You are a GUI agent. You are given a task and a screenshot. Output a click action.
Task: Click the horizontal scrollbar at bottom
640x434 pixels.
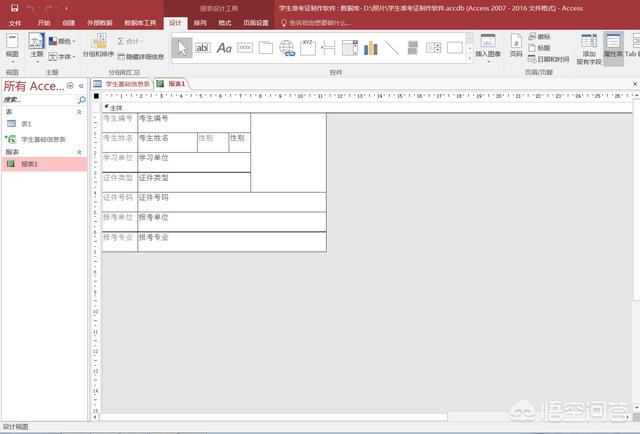pos(273,417)
